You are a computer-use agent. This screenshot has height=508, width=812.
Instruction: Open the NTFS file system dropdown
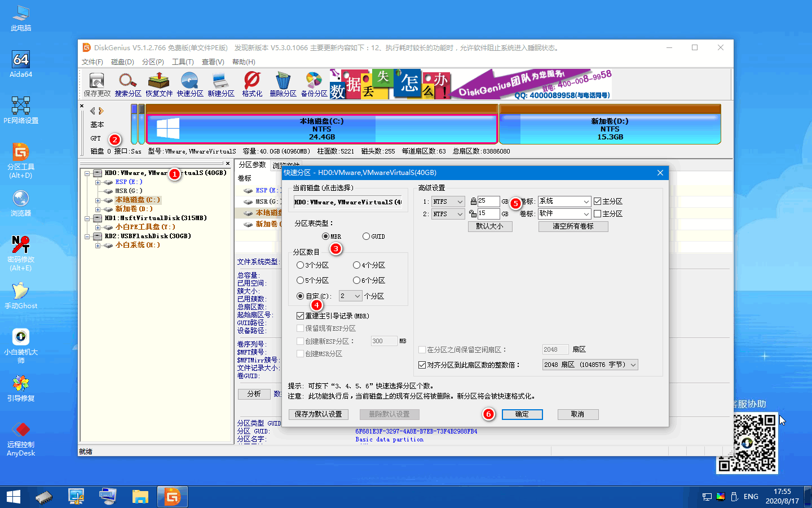click(x=448, y=201)
